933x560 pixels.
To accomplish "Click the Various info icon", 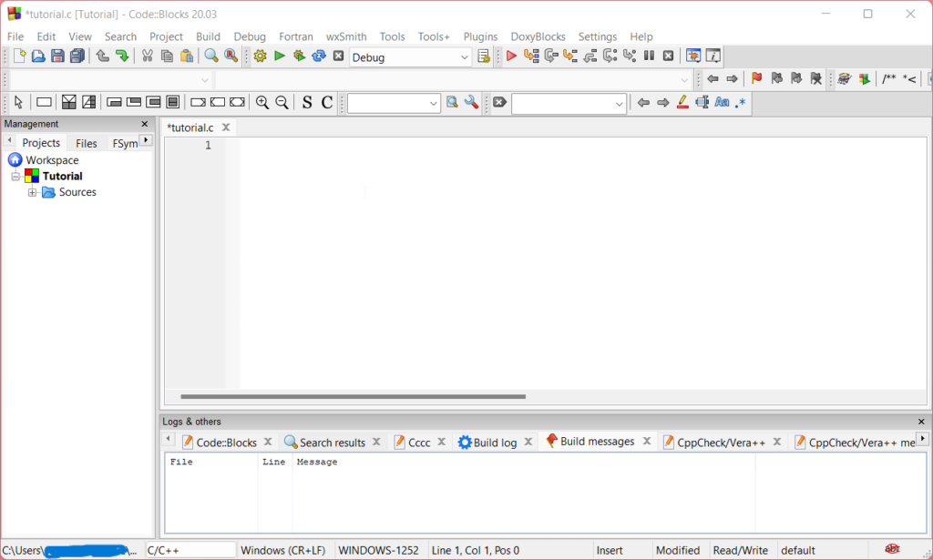I will click(x=713, y=56).
